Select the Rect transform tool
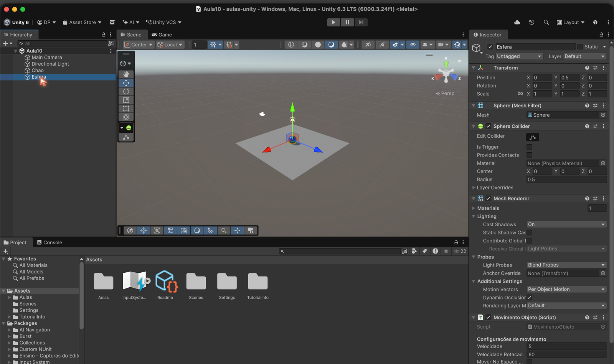This screenshot has height=364, width=614. (126, 109)
